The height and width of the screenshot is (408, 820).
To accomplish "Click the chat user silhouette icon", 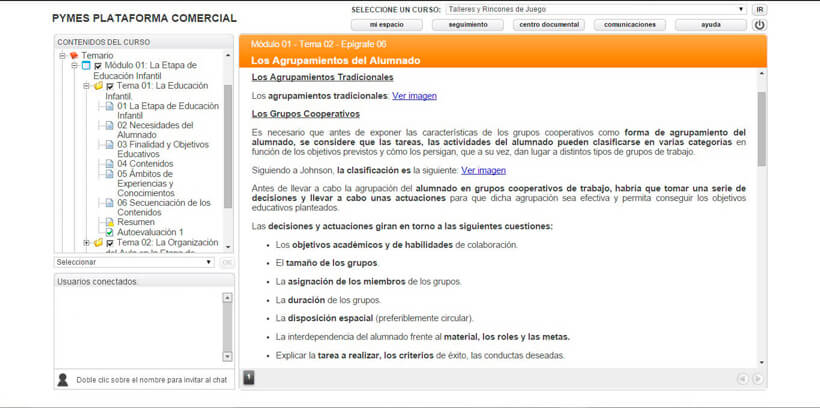I will point(63,380).
